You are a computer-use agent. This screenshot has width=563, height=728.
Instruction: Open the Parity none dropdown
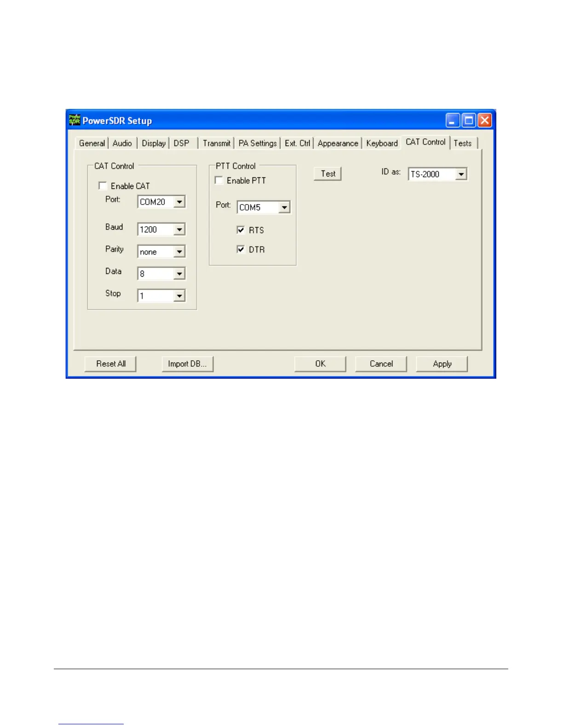(x=179, y=251)
